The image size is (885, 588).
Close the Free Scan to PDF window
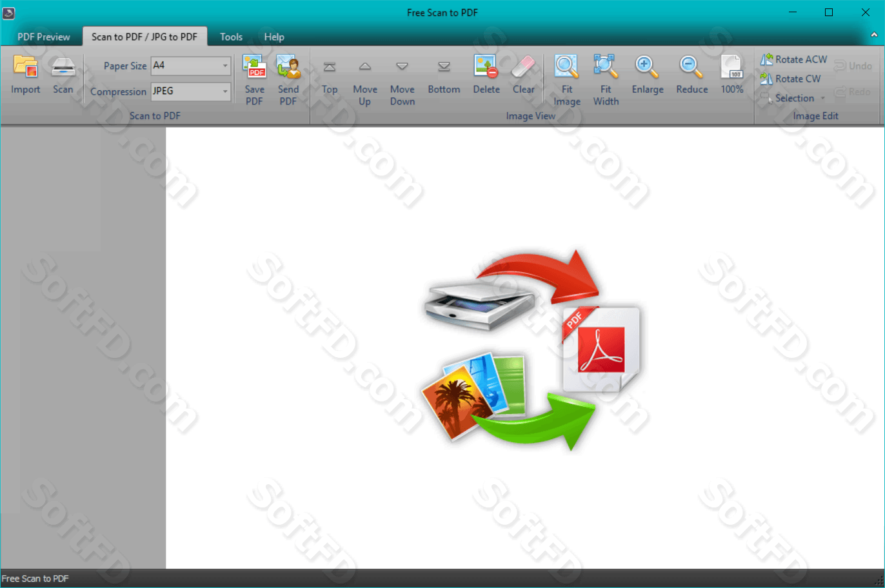866,12
